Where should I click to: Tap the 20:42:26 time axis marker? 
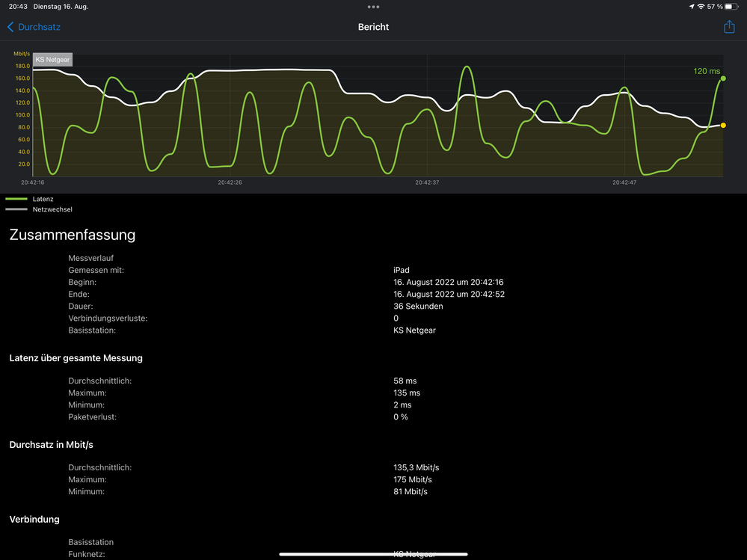[x=230, y=182]
